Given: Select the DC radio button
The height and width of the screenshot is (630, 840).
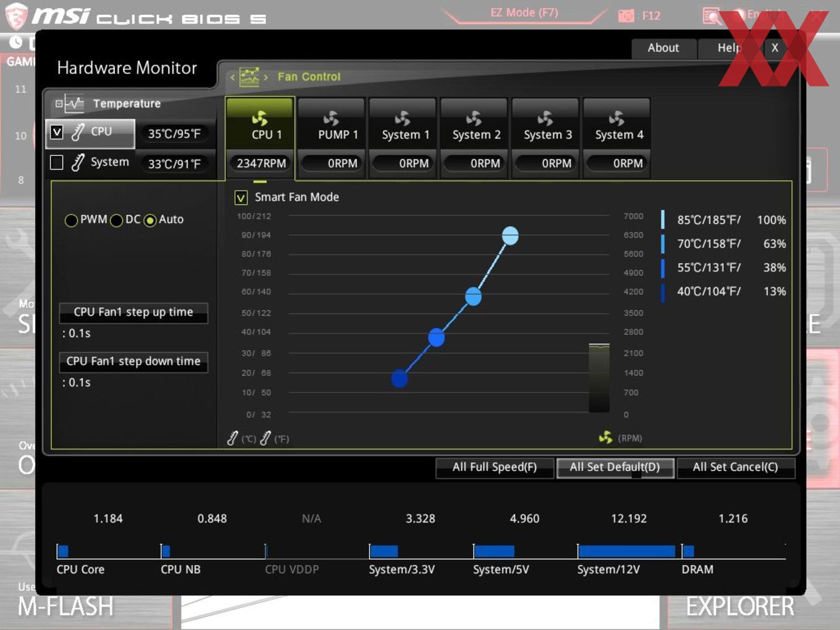Looking at the screenshot, I should point(116,220).
